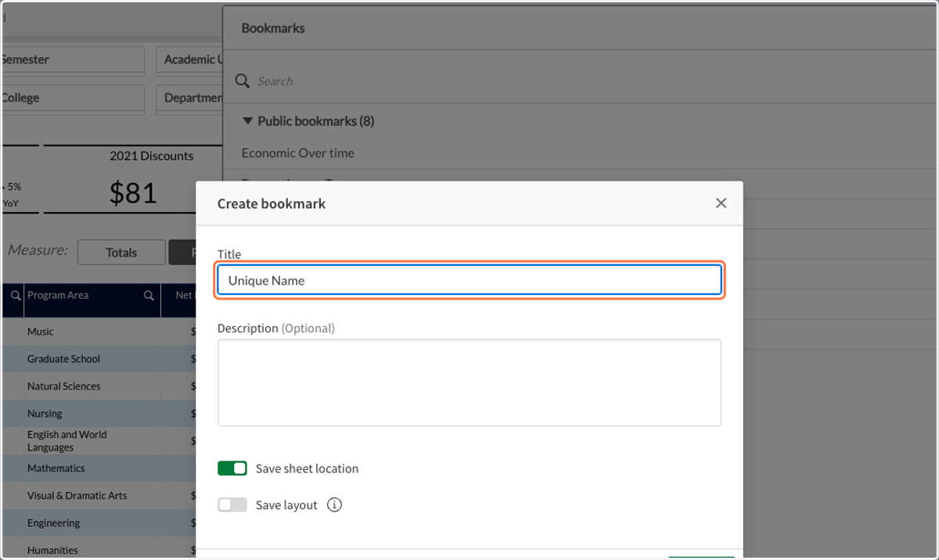Click the search icon left of Program Area
Image resolution: width=939 pixels, height=560 pixels.
(x=15, y=296)
